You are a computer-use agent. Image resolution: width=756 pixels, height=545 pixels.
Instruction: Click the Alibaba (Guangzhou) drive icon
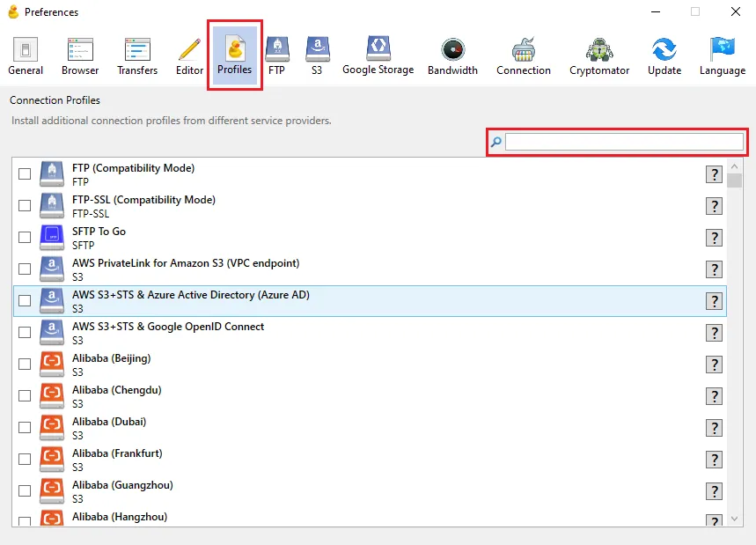52,491
